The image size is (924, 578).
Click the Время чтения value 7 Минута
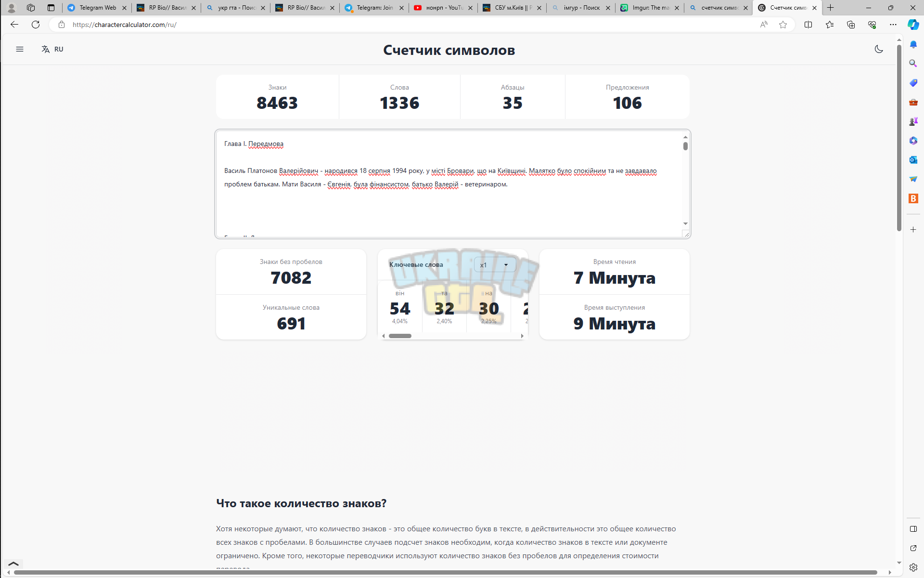[x=615, y=278]
